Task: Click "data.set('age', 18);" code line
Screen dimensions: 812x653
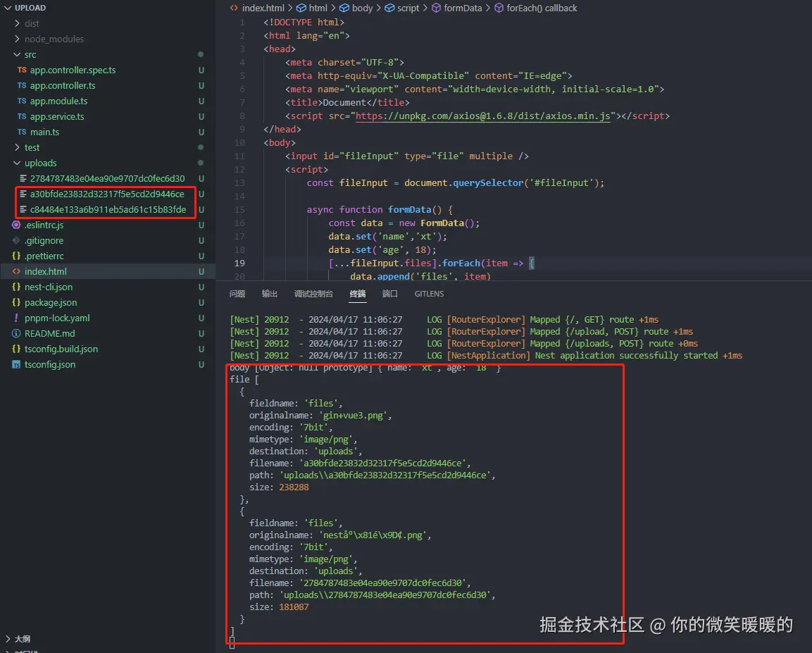Action: coord(382,249)
